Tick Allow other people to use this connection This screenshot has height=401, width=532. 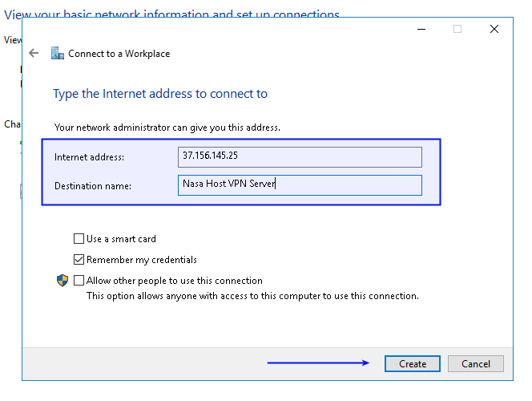point(79,281)
